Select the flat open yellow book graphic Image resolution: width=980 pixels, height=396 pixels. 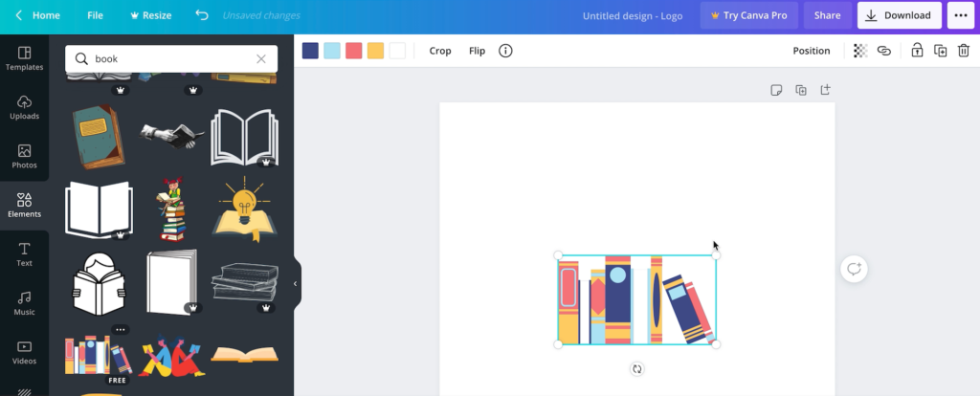tap(244, 355)
